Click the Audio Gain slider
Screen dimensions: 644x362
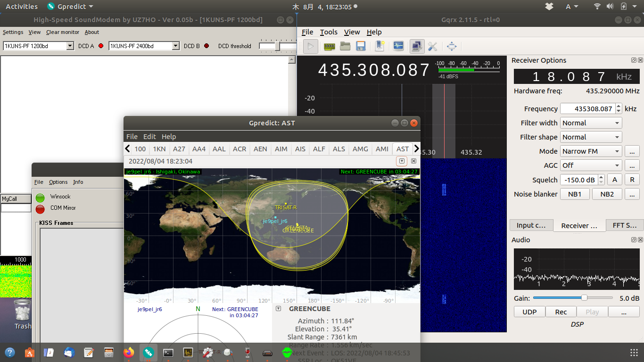573,298
